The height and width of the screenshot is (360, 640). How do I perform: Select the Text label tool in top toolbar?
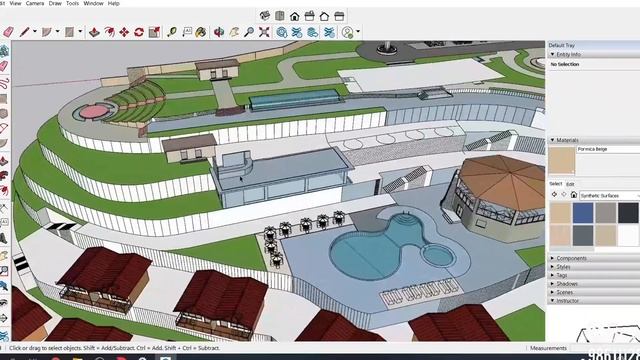(187, 32)
